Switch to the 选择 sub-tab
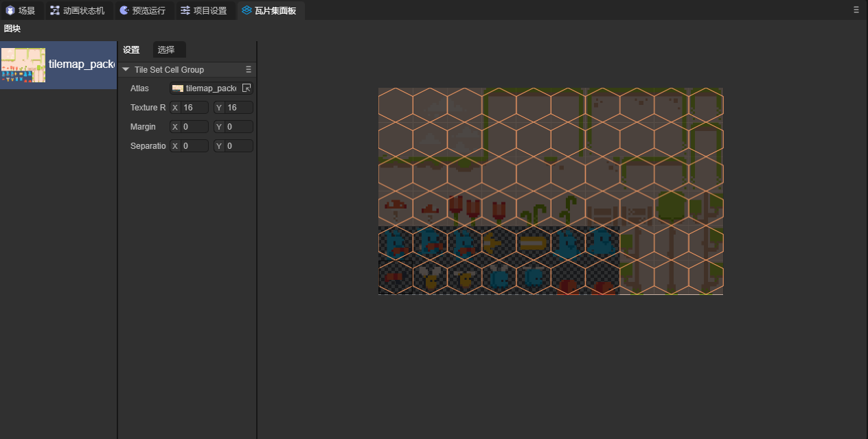 166,49
